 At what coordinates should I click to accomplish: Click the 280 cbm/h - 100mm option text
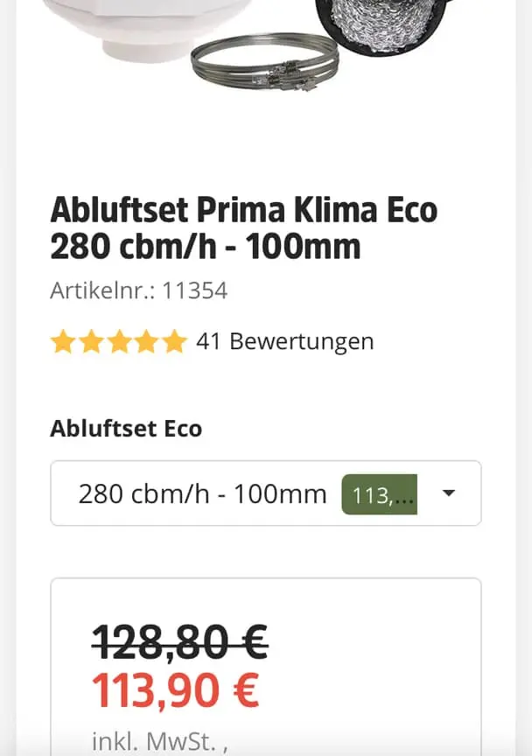tap(202, 494)
